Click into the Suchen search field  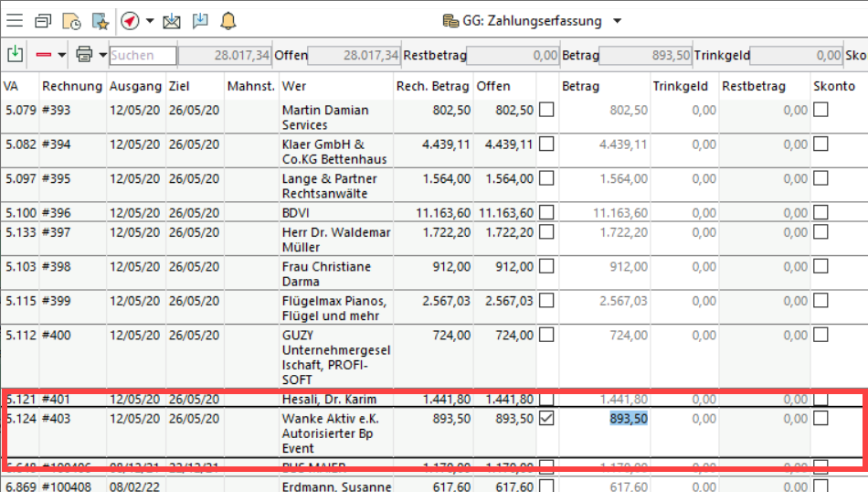[x=143, y=56]
